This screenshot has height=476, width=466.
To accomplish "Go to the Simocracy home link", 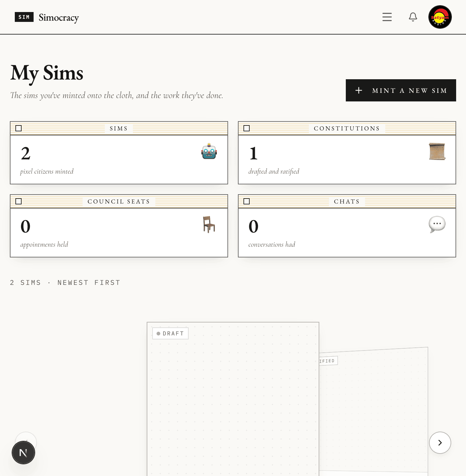I will coord(59,18).
